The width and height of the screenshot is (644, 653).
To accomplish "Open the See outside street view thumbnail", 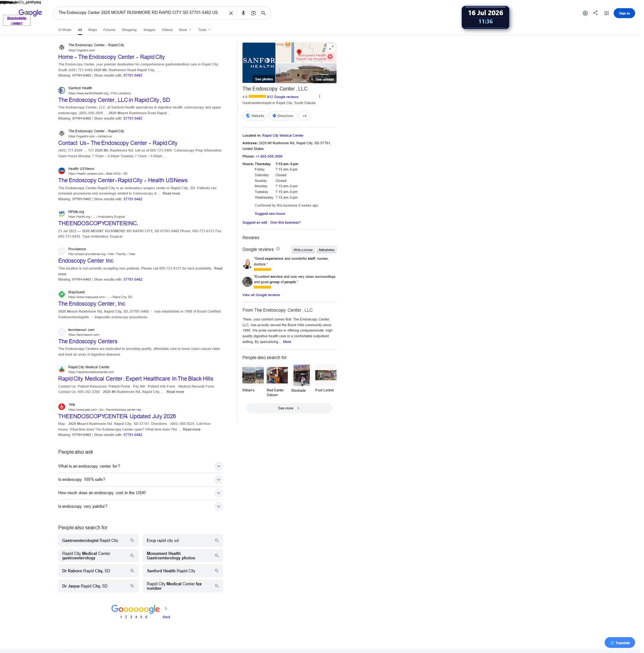I will click(306, 73).
